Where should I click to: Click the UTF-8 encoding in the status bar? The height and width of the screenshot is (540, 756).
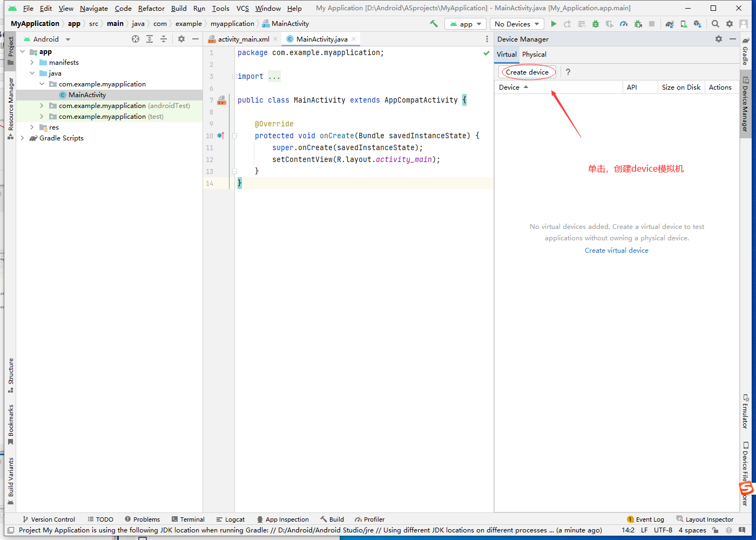663,530
